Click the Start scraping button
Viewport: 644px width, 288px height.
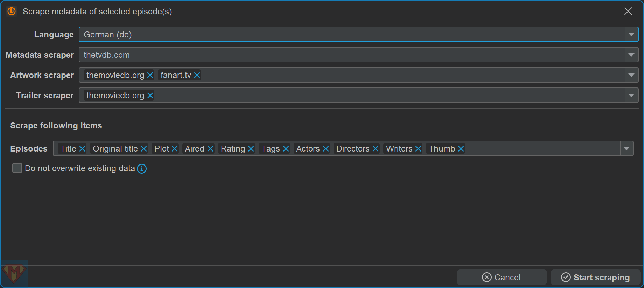tap(595, 277)
